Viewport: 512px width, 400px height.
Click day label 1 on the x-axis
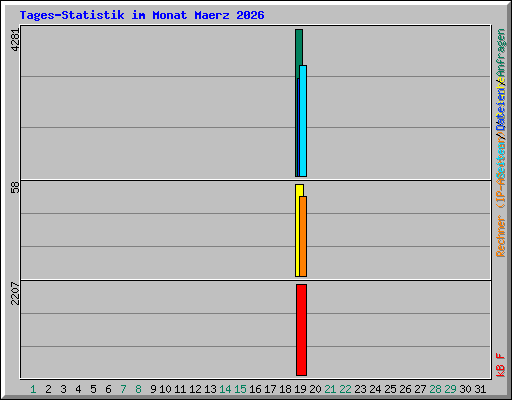coord(33,389)
